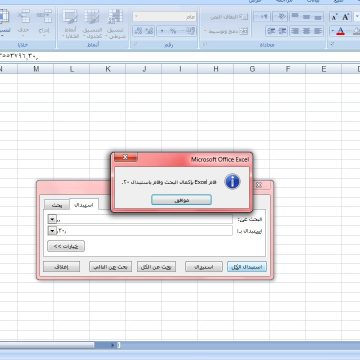The width and height of the screenshot is (360, 360).
Task: Click the right icon of the indent pair
Action: point(283,31)
